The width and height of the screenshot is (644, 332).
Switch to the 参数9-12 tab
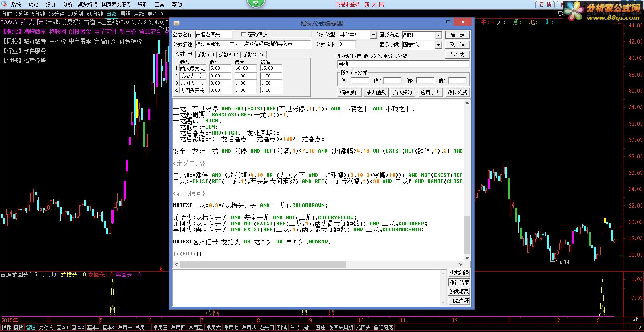(x=229, y=54)
